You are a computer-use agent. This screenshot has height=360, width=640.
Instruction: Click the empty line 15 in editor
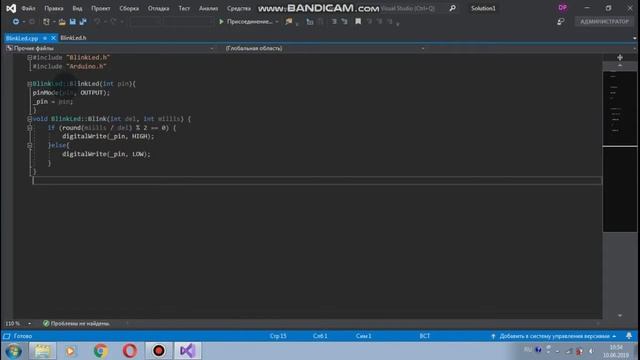(317, 180)
